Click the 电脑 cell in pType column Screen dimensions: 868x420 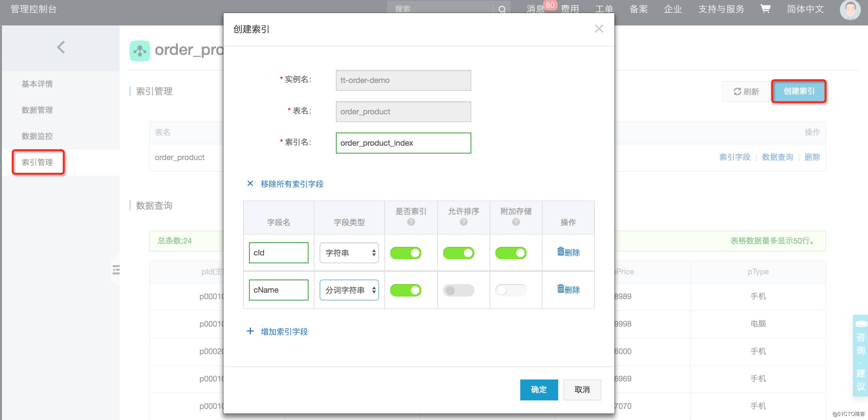(x=758, y=324)
